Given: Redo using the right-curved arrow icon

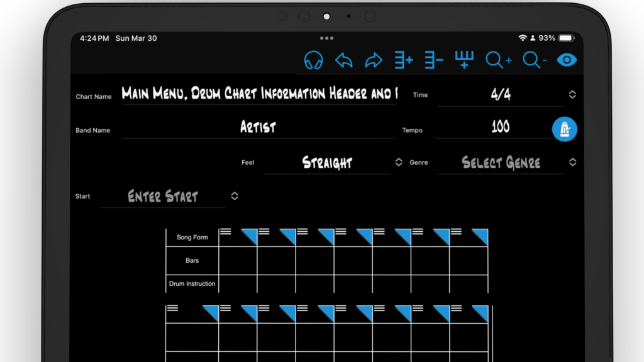Looking at the screenshot, I should 374,60.
